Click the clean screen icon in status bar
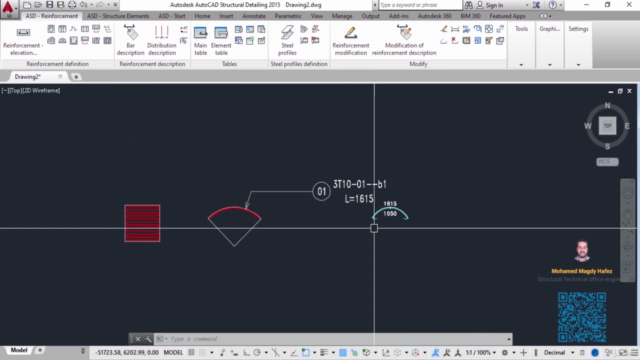This screenshot has width=640, height=360. coord(622,353)
